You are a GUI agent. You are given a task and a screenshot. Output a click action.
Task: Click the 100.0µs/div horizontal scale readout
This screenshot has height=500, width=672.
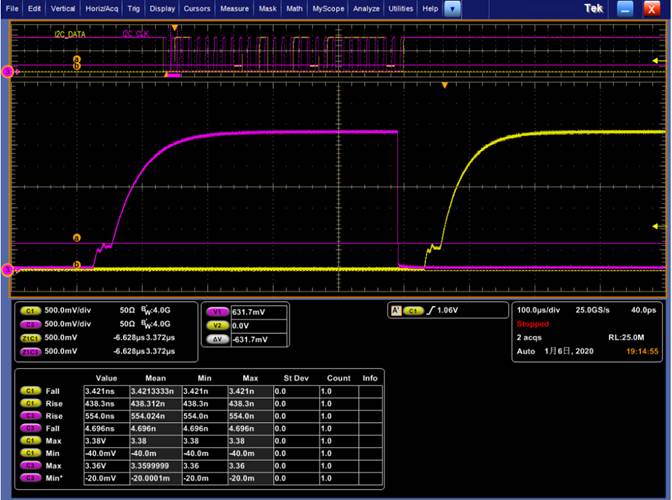coord(539,311)
